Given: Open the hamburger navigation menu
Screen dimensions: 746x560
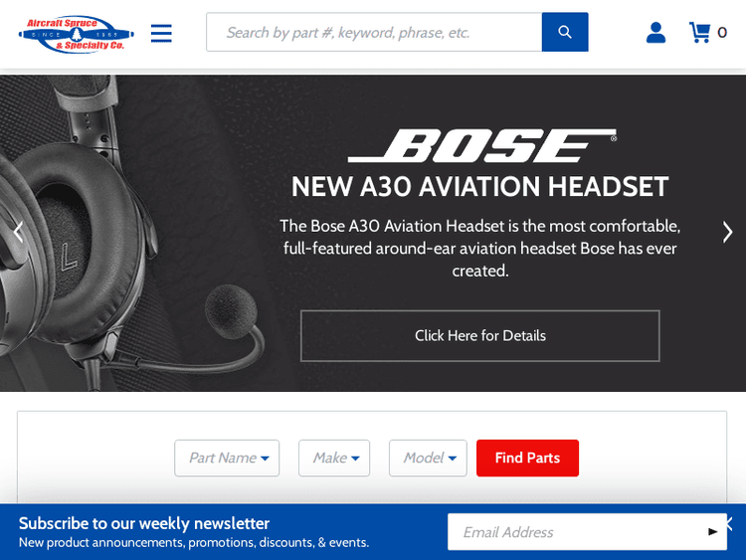Looking at the screenshot, I should coord(161,33).
